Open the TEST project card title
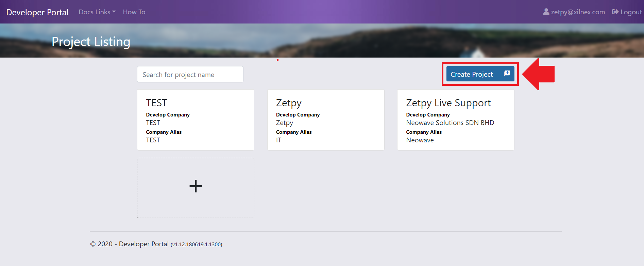Viewport: 644px width, 266px height. [x=156, y=103]
